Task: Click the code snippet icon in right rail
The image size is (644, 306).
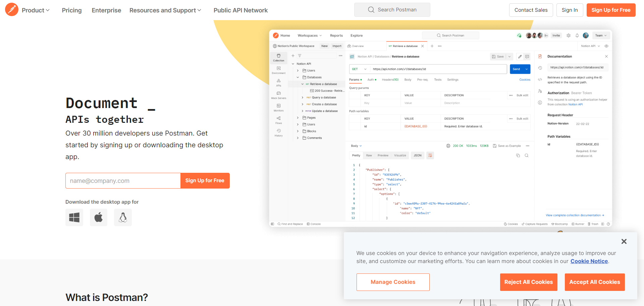Action: point(540,80)
